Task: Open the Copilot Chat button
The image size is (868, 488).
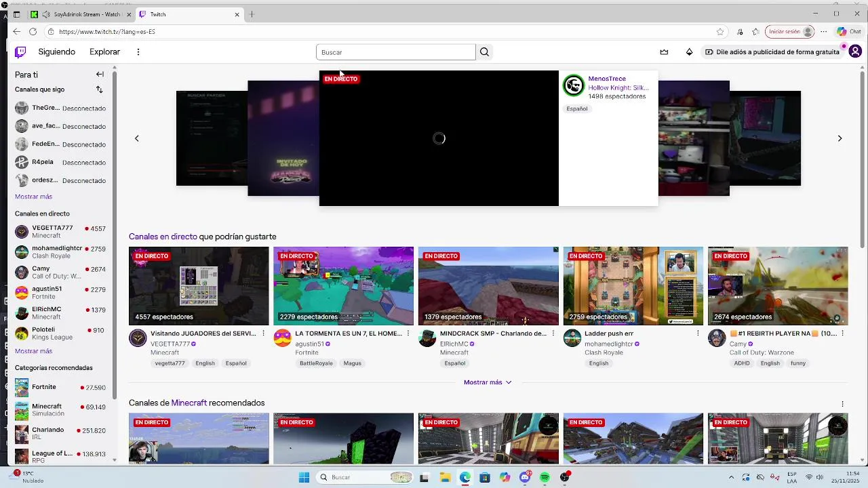Action: [848, 32]
